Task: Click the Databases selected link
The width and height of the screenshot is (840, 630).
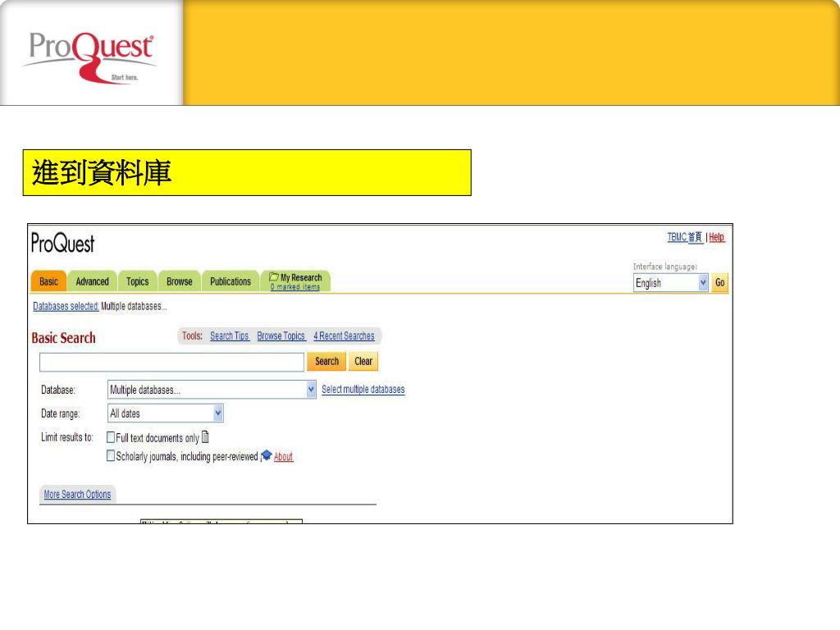Action: click(66, 306)
